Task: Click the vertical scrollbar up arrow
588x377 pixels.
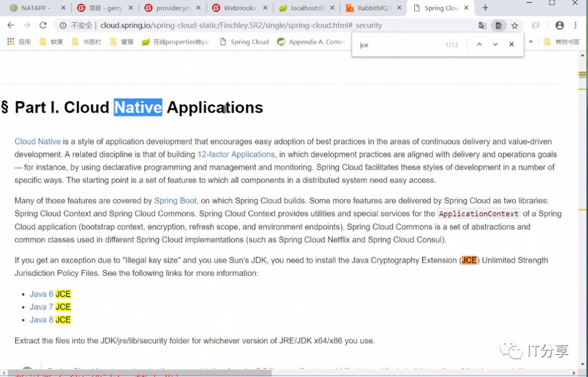Action: click(583, 55)
